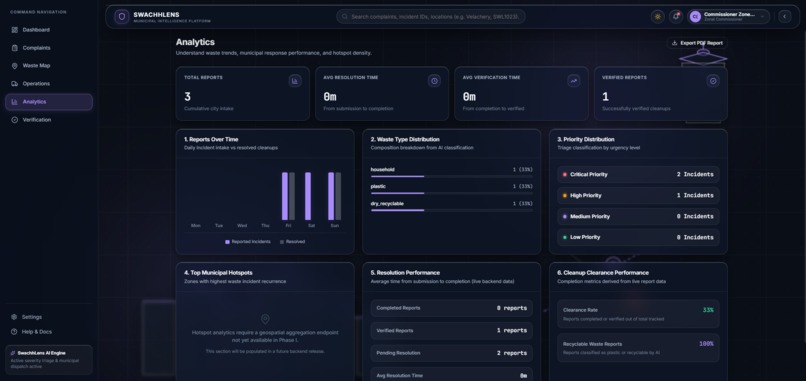Click the plastic progress bar
Viewport: 806px width, 381px height.
451,193
